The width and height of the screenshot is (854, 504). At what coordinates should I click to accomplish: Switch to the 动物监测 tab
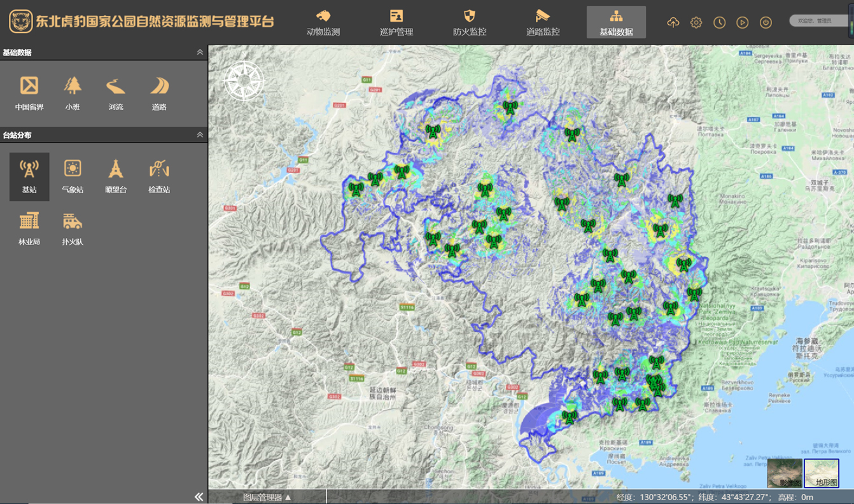pyautogui.click(x=323, y=22)
